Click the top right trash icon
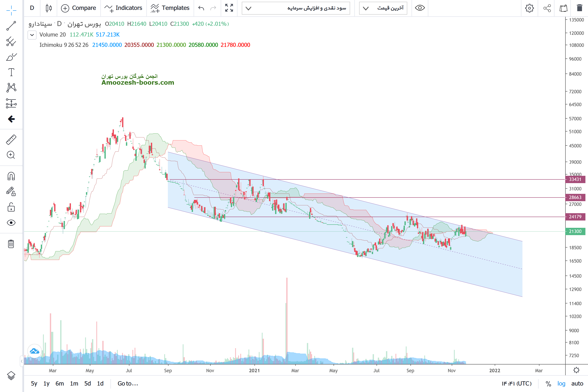Image resolution: width=588 pixels, height=392 pixels. coord(579,8)
